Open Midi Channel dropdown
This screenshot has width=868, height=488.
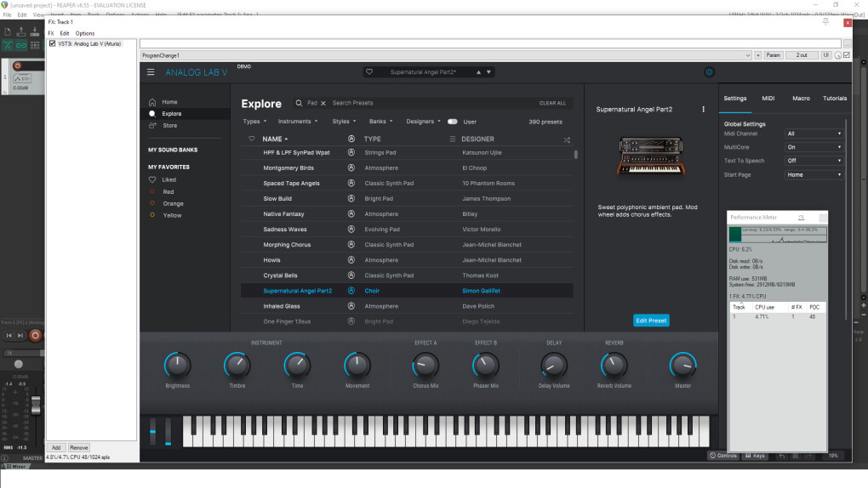pos(814,133)
